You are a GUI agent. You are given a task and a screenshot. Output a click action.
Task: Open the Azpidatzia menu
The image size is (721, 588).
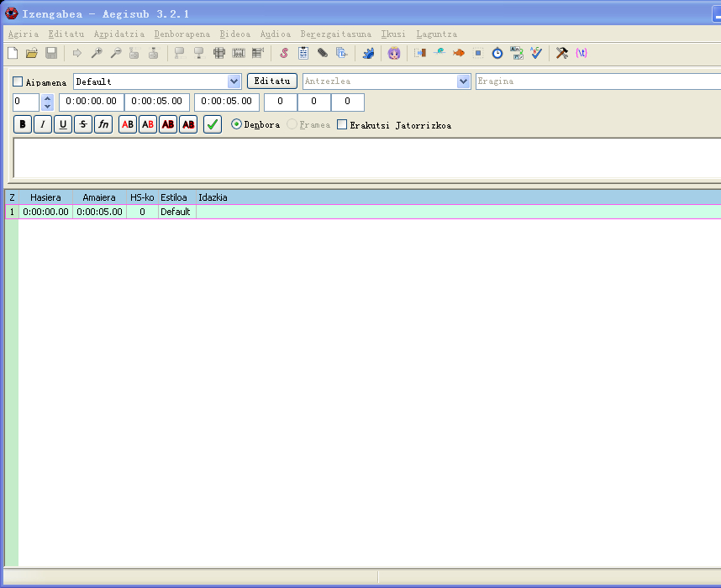coord(119,34)
